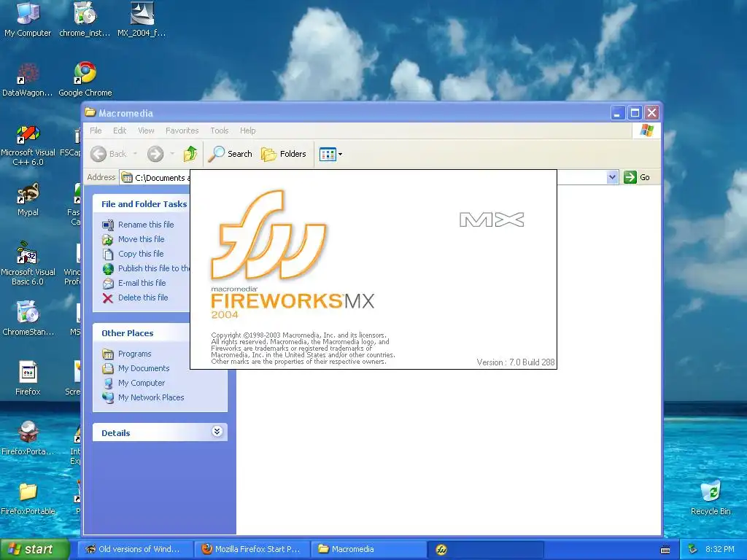Expand the Address bar dropdown
The image size is (747, 560).
(x=612, y=177)
